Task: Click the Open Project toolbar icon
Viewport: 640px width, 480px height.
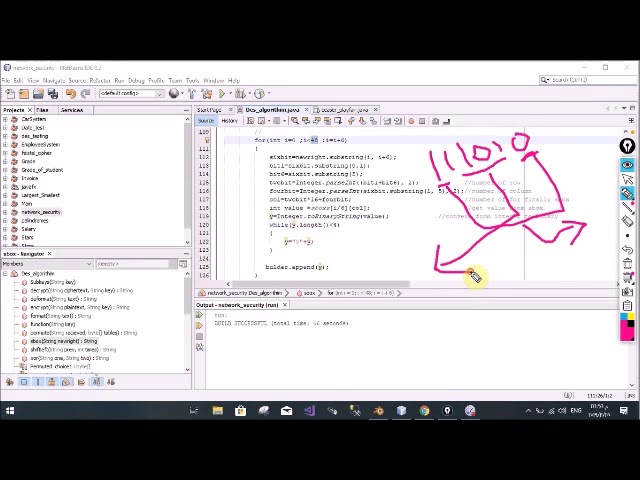Action: coord(38,94)
